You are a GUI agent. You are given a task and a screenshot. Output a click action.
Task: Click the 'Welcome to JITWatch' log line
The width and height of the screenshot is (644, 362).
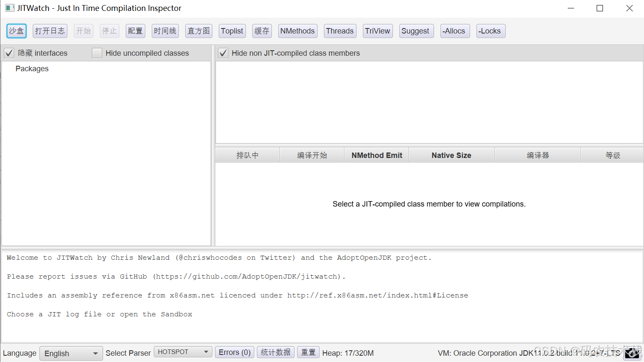pyautogui.click(x=219, y=258)
